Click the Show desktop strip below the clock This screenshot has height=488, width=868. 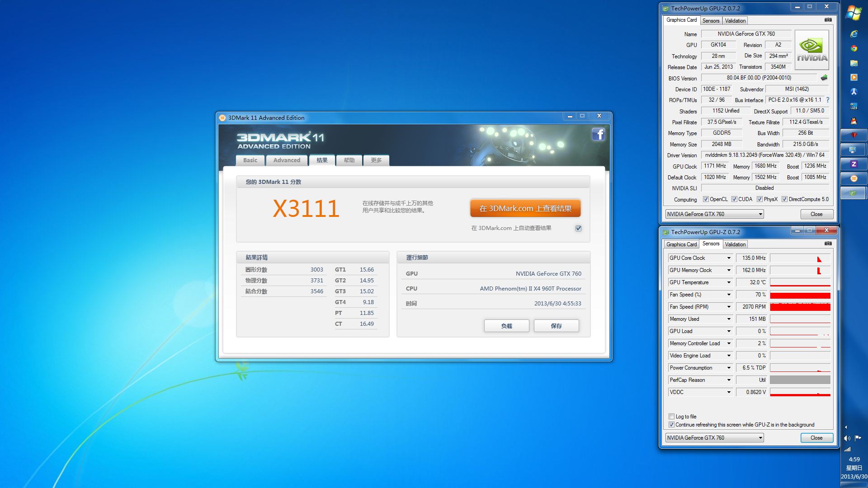[x=854, y=485]
